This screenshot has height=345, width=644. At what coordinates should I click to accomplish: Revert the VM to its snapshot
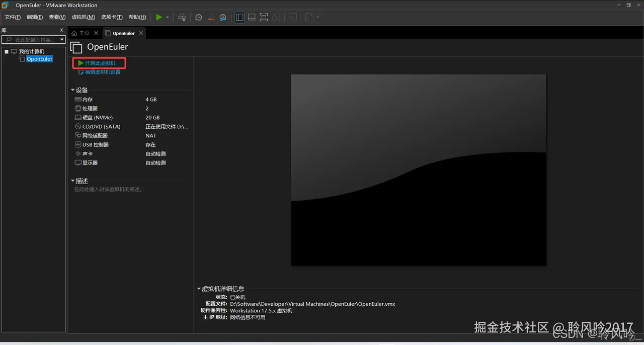(211, 17)
